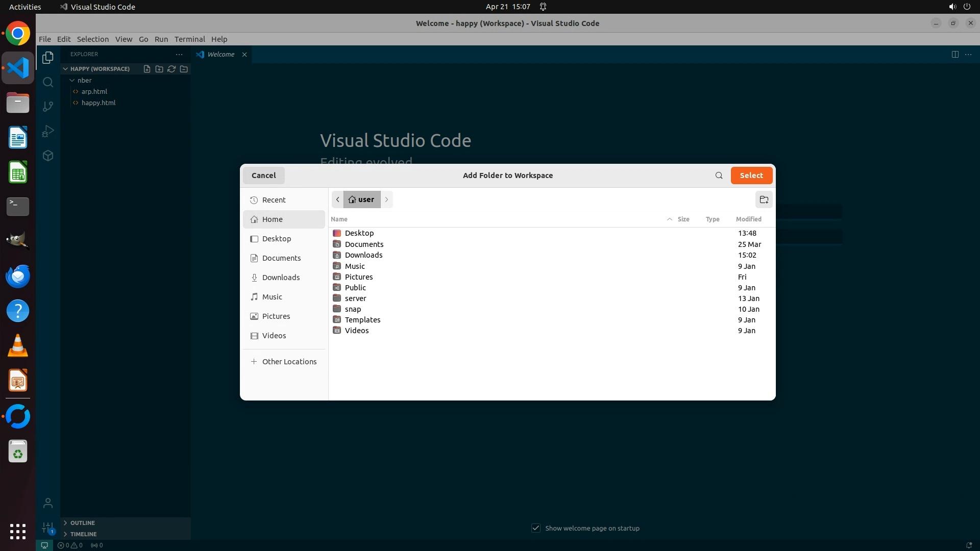Image resolution: width=980 pixels, height=551 pixels.
Task: Click the New File icon in explorer header
Action: point(147,69)
